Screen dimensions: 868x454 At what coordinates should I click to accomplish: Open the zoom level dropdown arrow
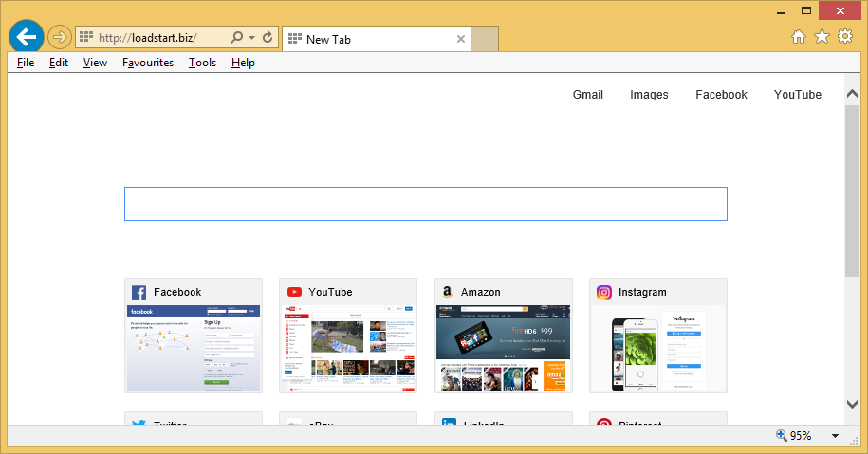pyautogui.click(x=836, y=436)
